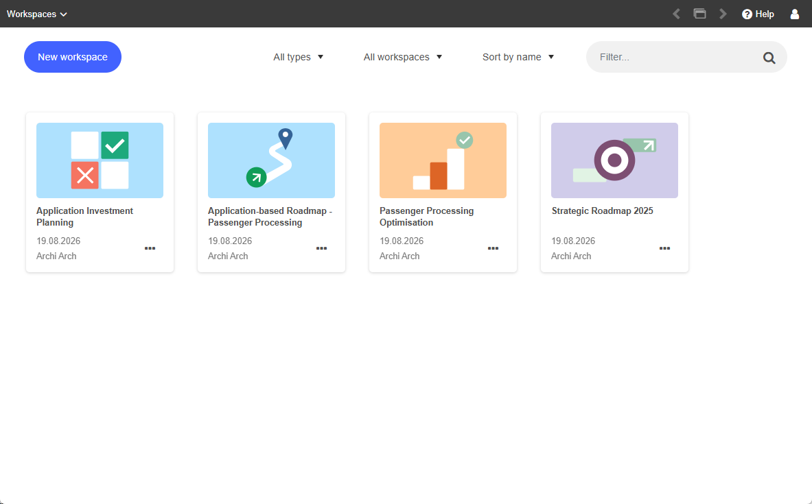Click the Filter search input field
Image resolution: width=812 pixels, height=504 pixels.
686,57
